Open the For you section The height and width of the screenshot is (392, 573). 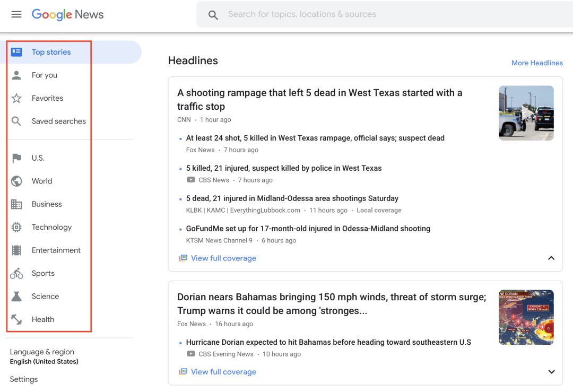tap(45, 75)
